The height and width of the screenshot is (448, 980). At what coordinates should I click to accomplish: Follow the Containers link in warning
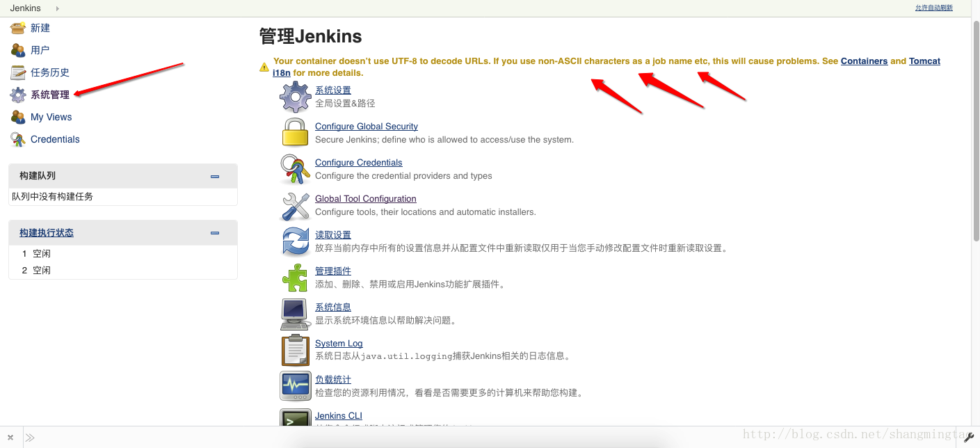tap(864, 61)
